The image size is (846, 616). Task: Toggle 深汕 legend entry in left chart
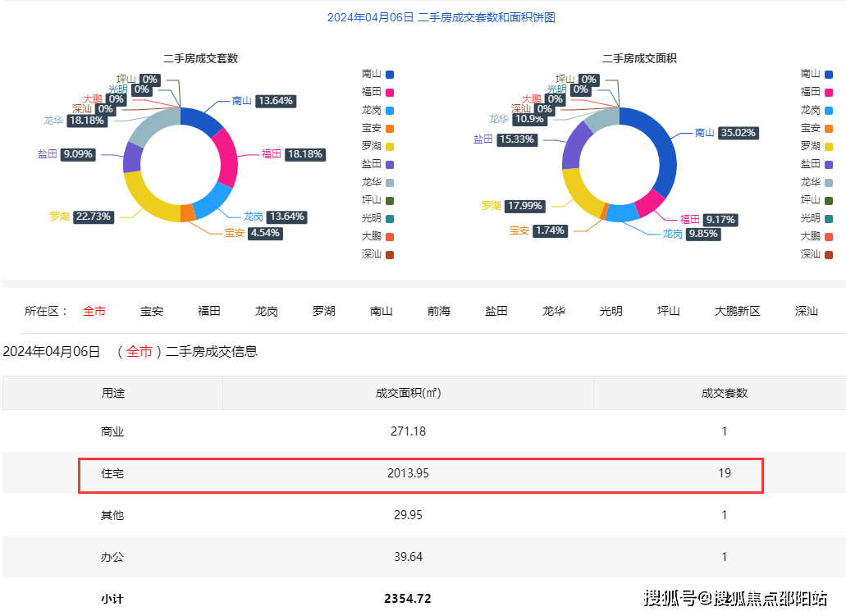pos(377,254)
